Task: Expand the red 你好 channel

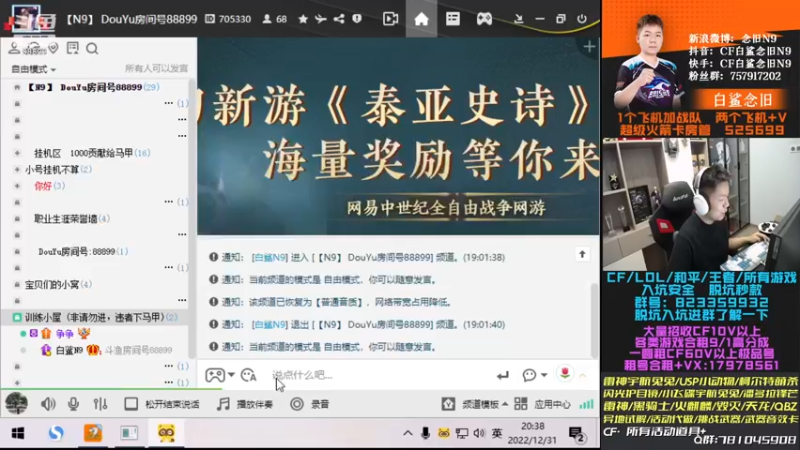Action: [x=17, y=186]
